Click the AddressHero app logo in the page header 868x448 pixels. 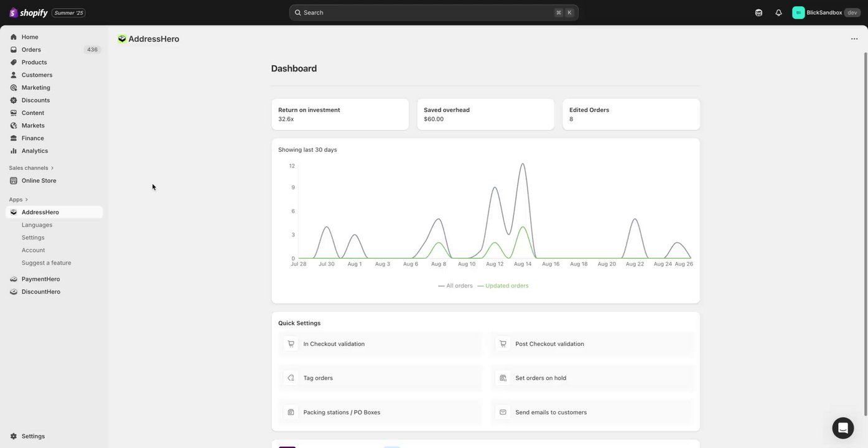coord(122,39)
